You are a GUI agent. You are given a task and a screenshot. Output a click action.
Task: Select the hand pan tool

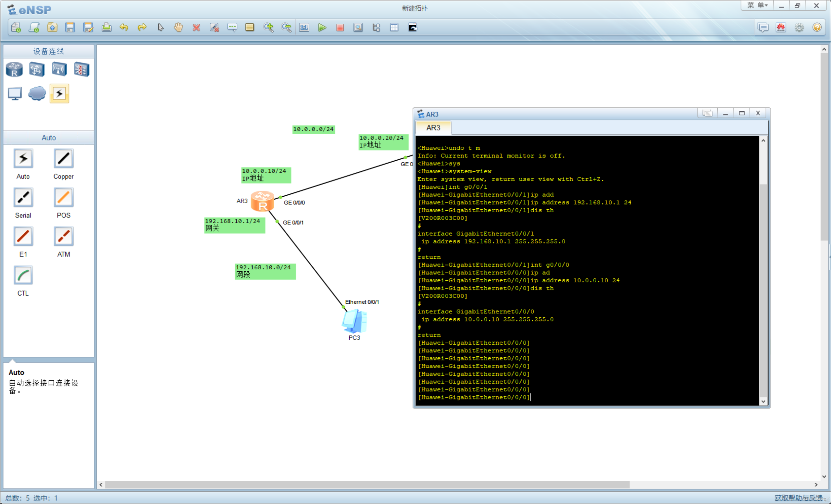(178, 27)
